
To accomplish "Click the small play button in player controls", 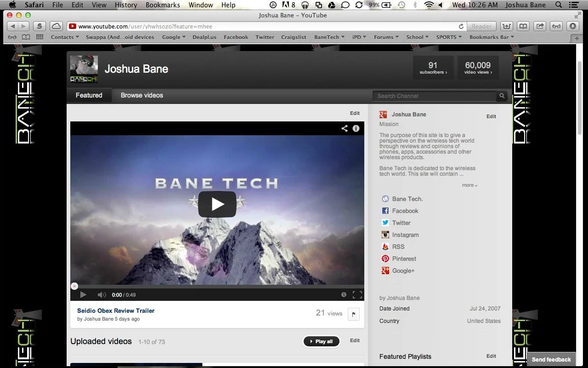I will (x=83, y=295).
